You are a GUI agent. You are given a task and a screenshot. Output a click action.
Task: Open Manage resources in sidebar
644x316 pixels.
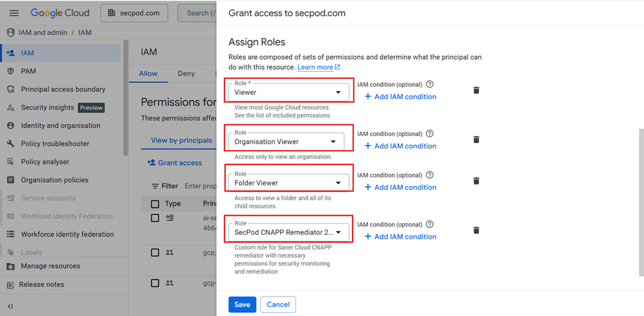tap(50, 266)
